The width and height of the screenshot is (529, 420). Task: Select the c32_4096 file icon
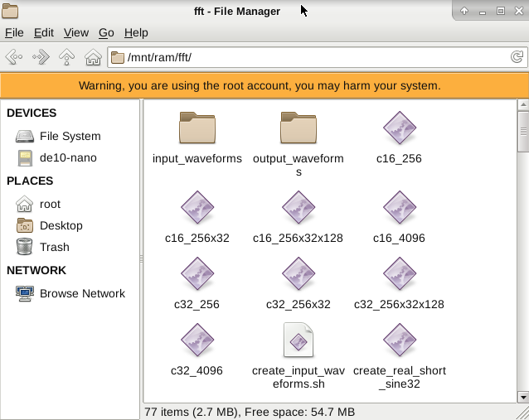pyautogui.click(x=197, y=341)
